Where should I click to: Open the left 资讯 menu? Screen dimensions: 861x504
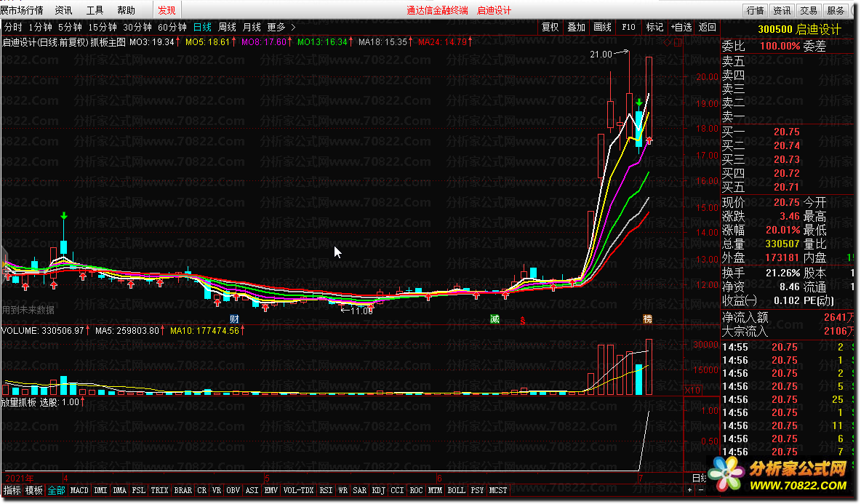(x=64, y=10)
